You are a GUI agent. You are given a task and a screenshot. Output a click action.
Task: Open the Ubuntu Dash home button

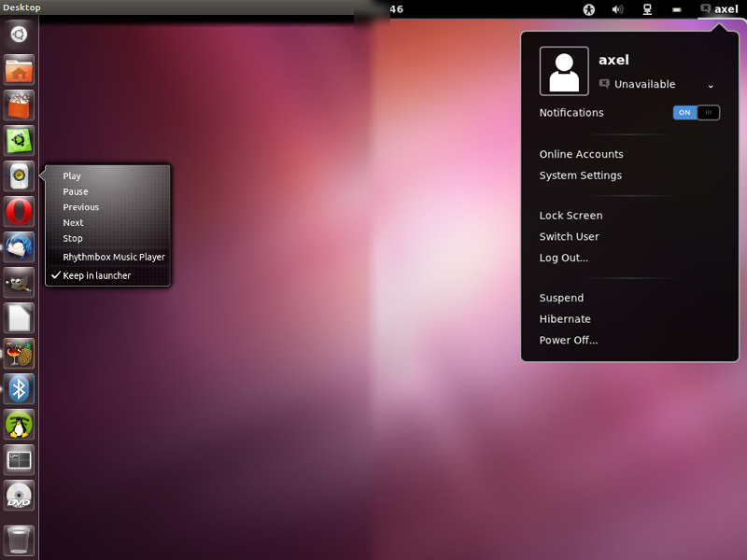[x=19, y=35]
